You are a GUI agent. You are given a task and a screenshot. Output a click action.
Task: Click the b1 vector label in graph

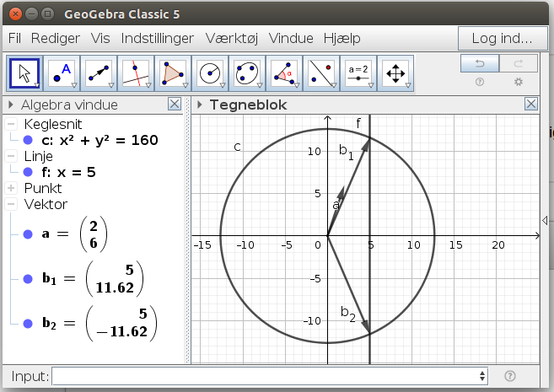click(x=347, y=152)
